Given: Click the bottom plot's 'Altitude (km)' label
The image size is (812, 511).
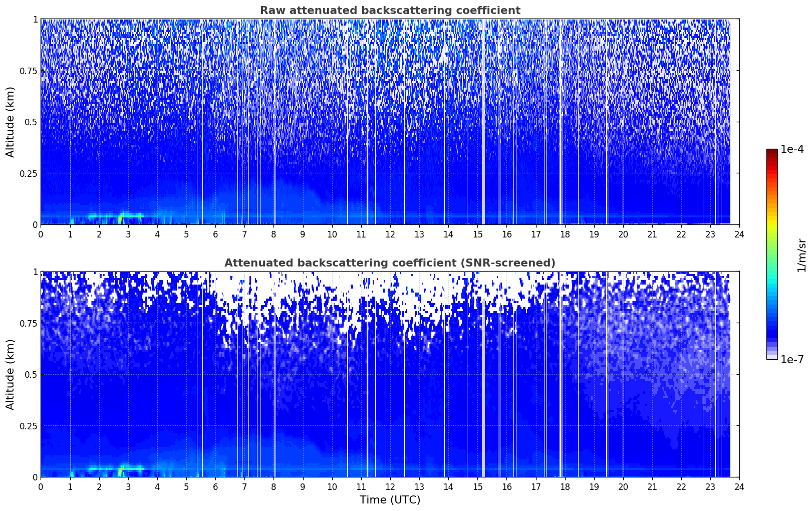Looking at the screenshot, I should [x=11, y=374].
